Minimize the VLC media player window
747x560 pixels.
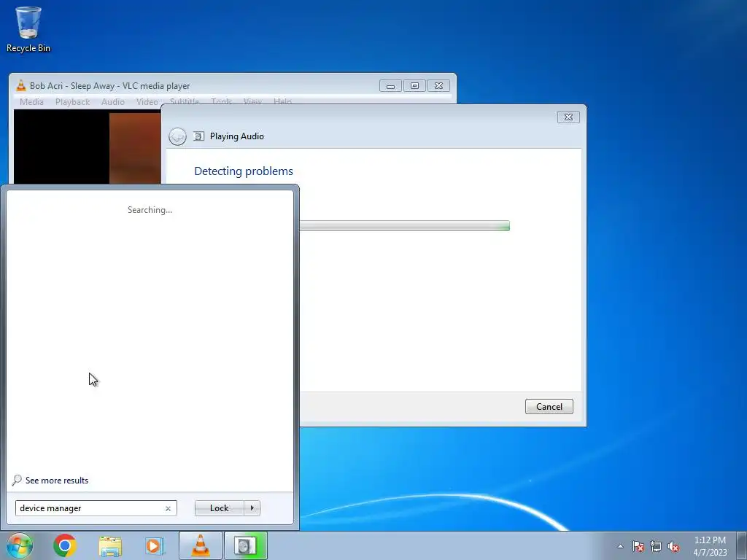[x=391, y=86]
